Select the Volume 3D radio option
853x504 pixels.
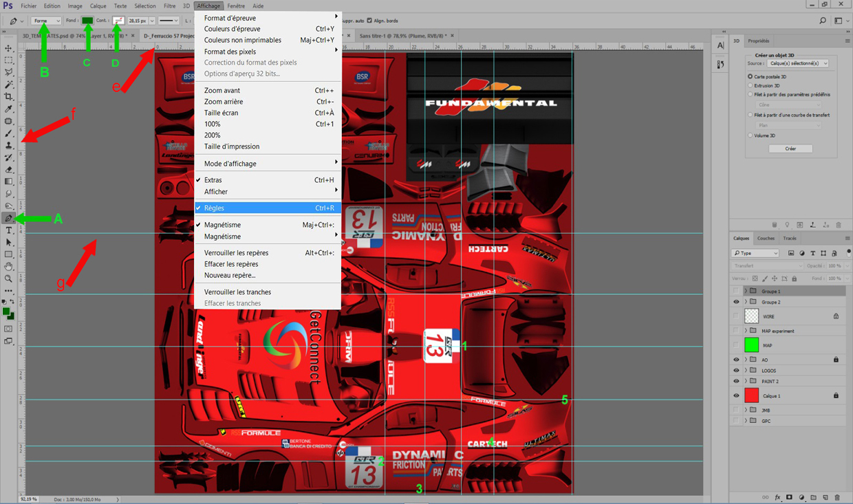751,135
